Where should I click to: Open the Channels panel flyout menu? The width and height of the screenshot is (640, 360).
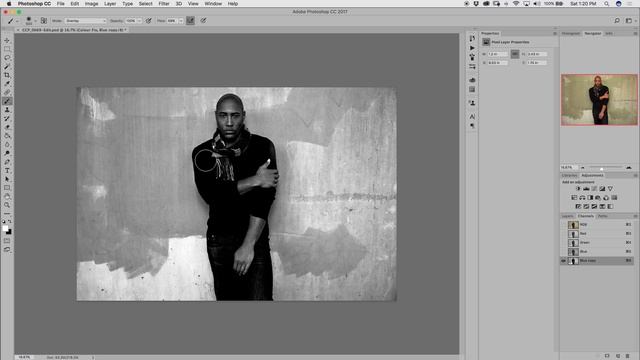[635, 216]
